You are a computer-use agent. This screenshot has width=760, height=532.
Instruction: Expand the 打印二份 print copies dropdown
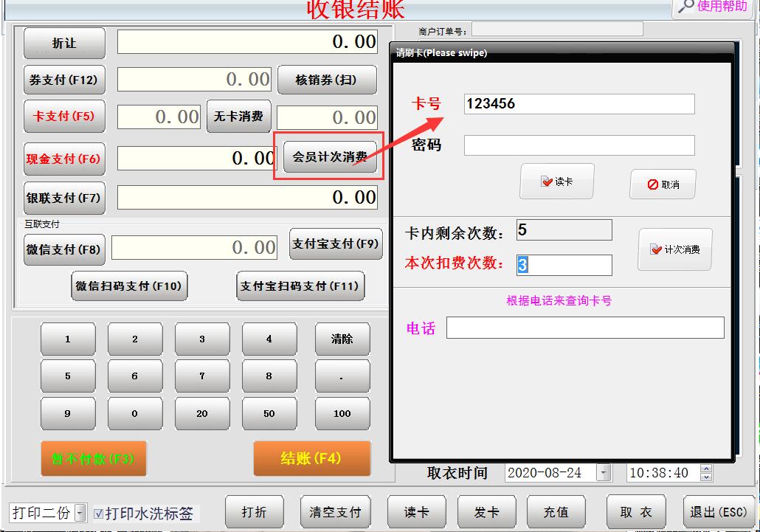click(x=80, y=513)
